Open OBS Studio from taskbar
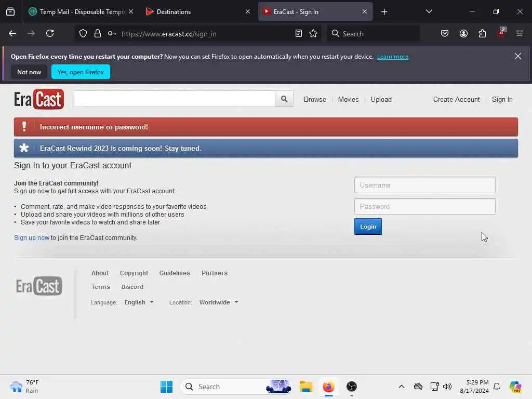This screenshot has height=399, width=532. [x=352, y=387]
